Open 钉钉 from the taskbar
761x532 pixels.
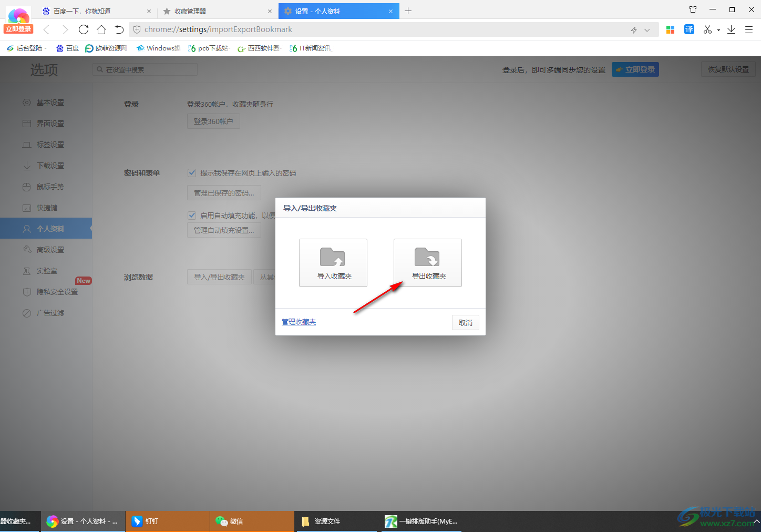168,521
